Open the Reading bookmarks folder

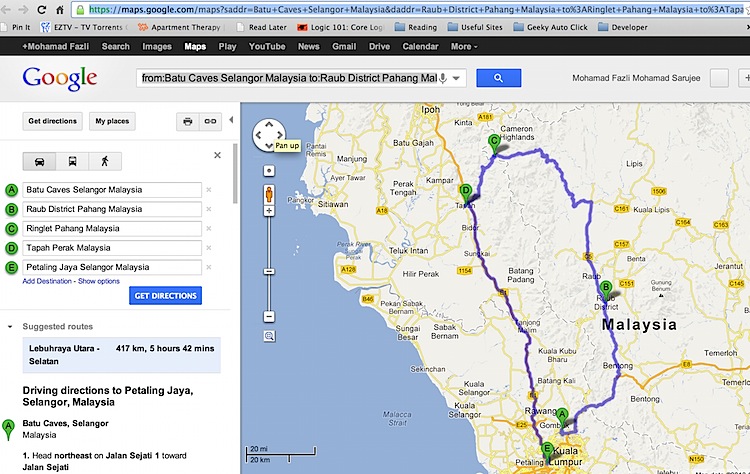coord(416,27)
